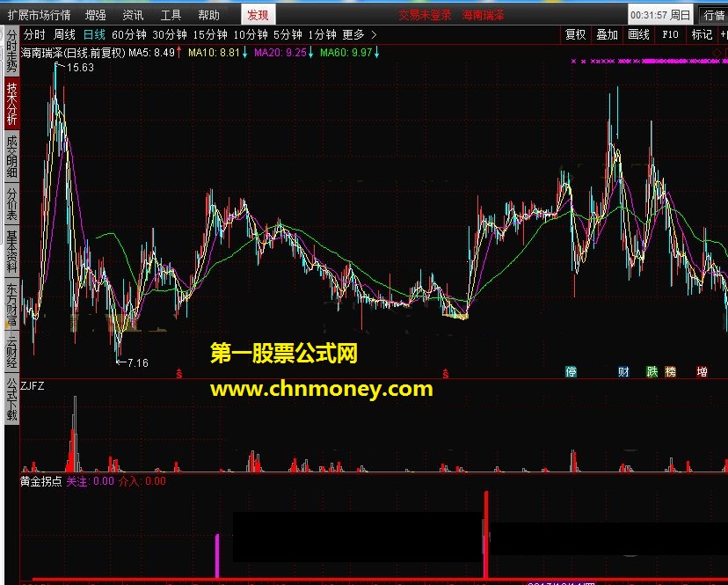
Task: Click the orange 榜 marker icon
Action: point(670,372)
